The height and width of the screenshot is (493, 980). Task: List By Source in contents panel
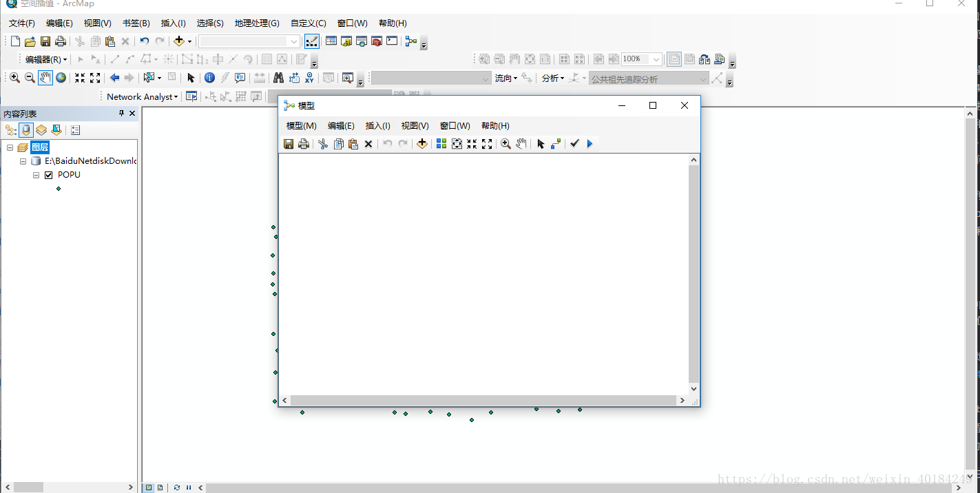tap(26, 129)
